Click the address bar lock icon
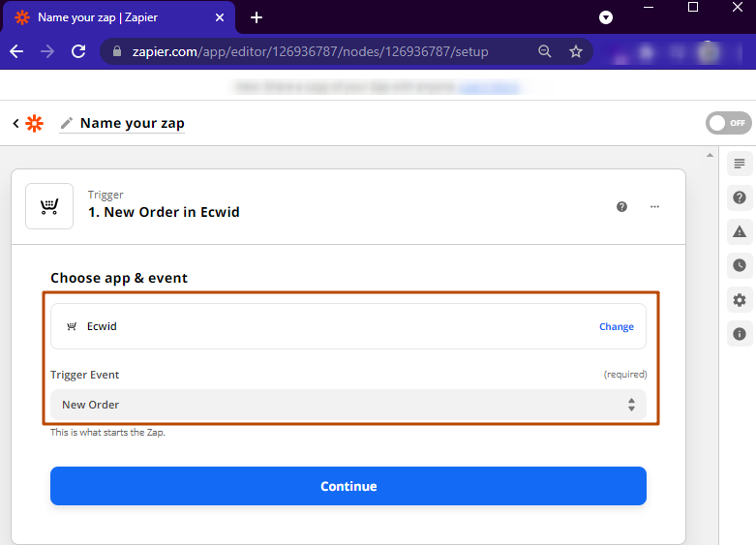The height and width of the screenshot is (545, 756). point(117,51)
